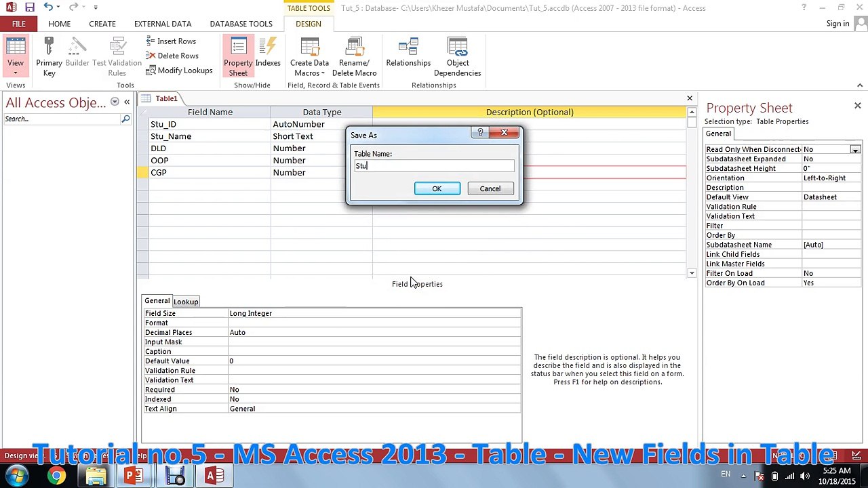Click Cancel in Save As dialog
The width and height of the screenshot is (868, 488).
(490, 188)
